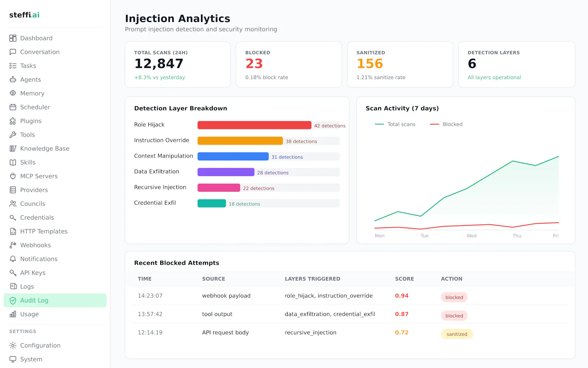Click the sanitized badge for API request
The width and height of the screenshot is (588, 368).
457,334
